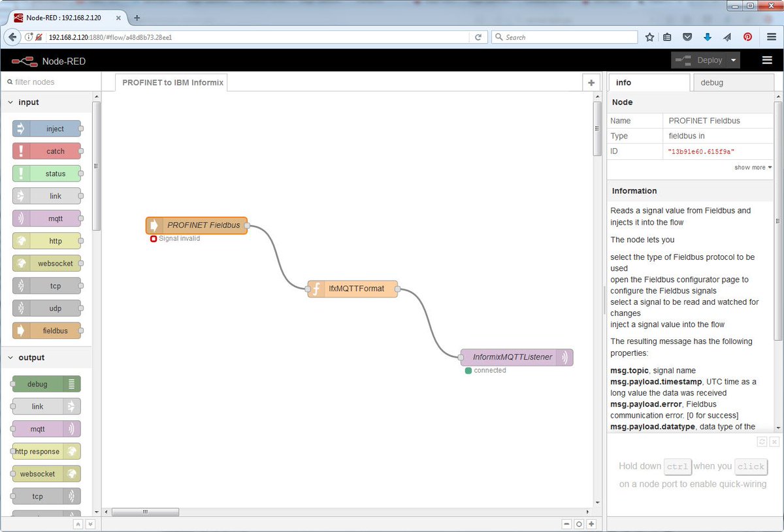Select the http input node

pyautogui.click(x=47, y=241)
